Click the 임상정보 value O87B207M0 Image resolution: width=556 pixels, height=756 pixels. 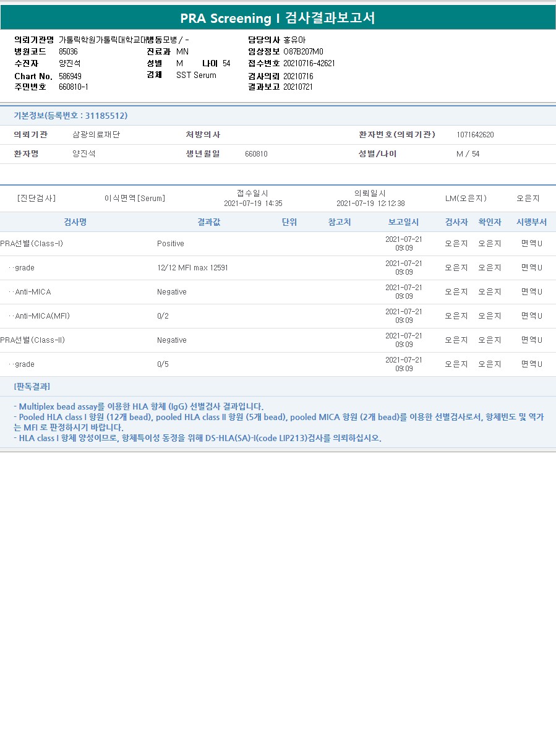(303, 51)
